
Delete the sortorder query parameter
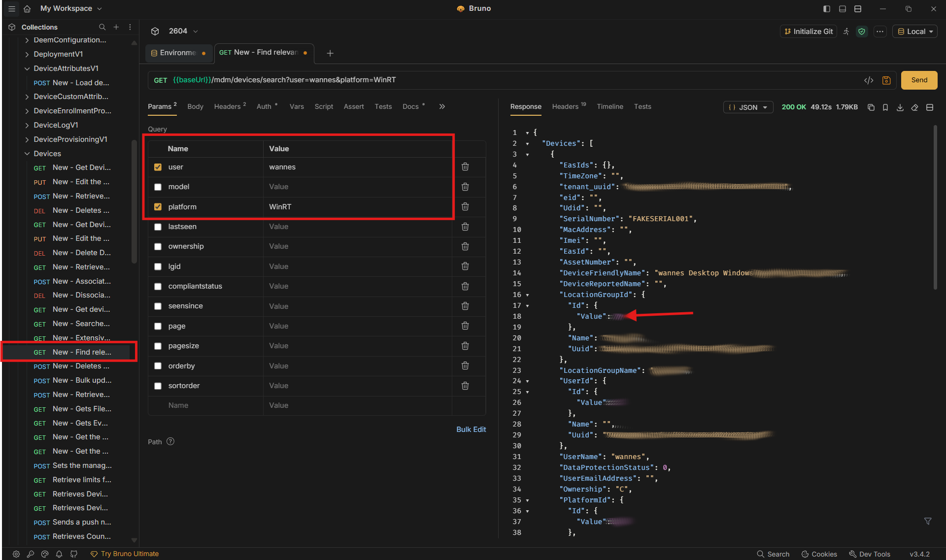pos(465,386)
